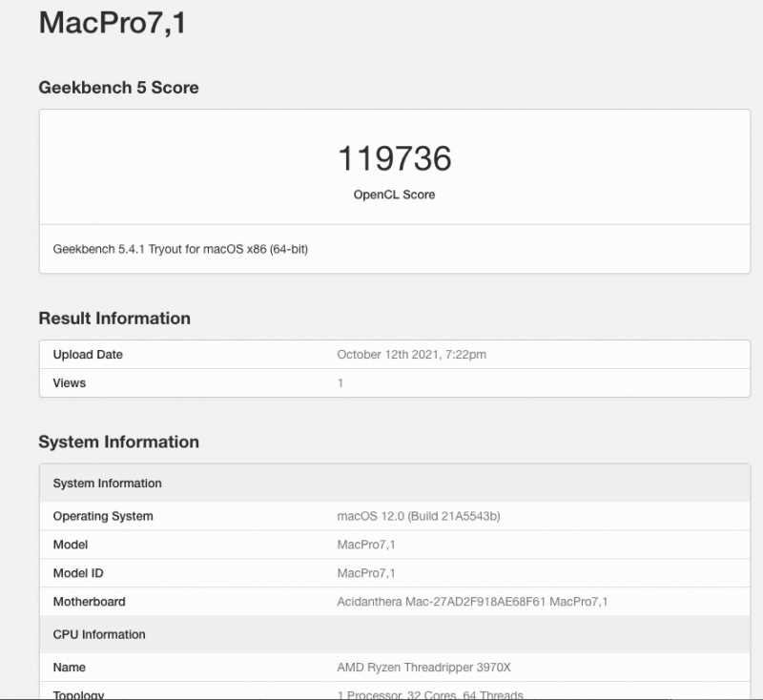The width and height of the screenshot is (763, 700).
Task: Select the Acidanthera Mac-27AD2F918AE68F61 motherboard value
Action: [472, 602]
